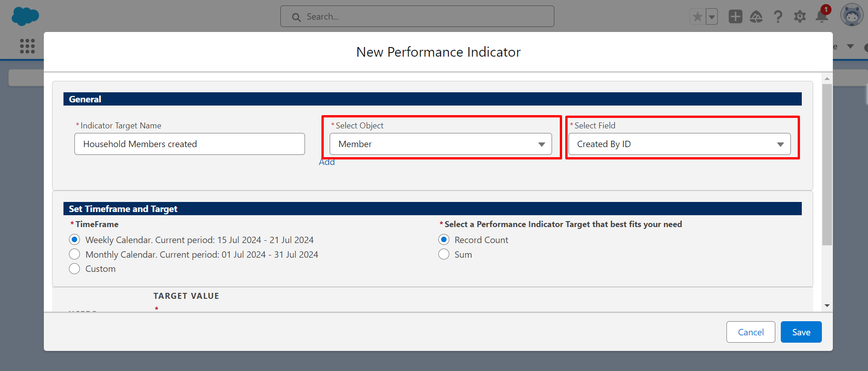Click the Salesforce cloud logo
Image resolution: width=868 pixels, height=371 pixels.
coord(25,16)
